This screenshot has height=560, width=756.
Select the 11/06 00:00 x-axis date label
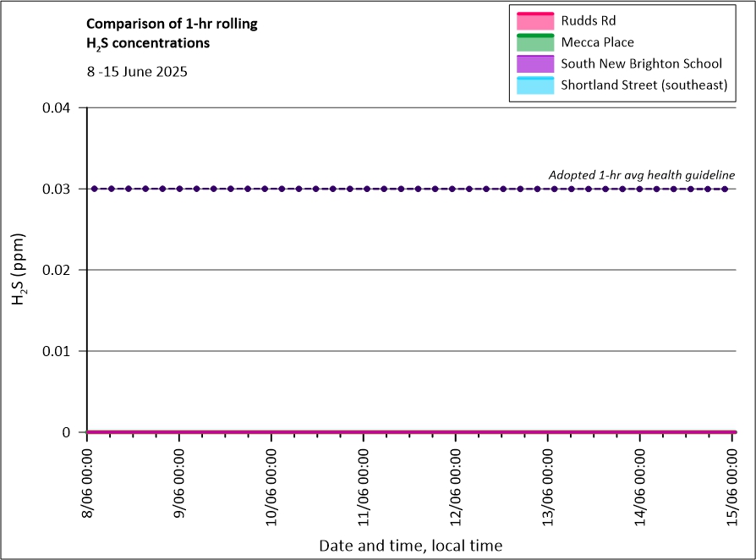coord(364,481)
